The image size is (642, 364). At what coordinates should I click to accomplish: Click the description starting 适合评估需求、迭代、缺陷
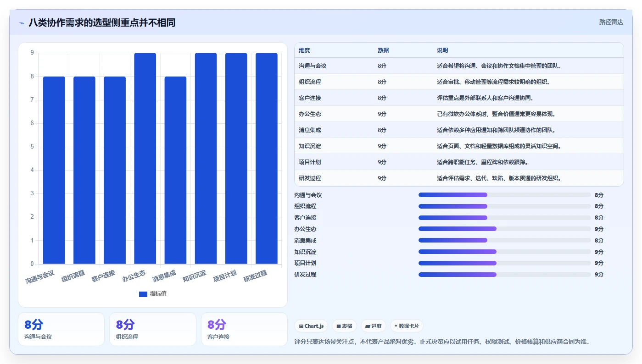(499, 178)
